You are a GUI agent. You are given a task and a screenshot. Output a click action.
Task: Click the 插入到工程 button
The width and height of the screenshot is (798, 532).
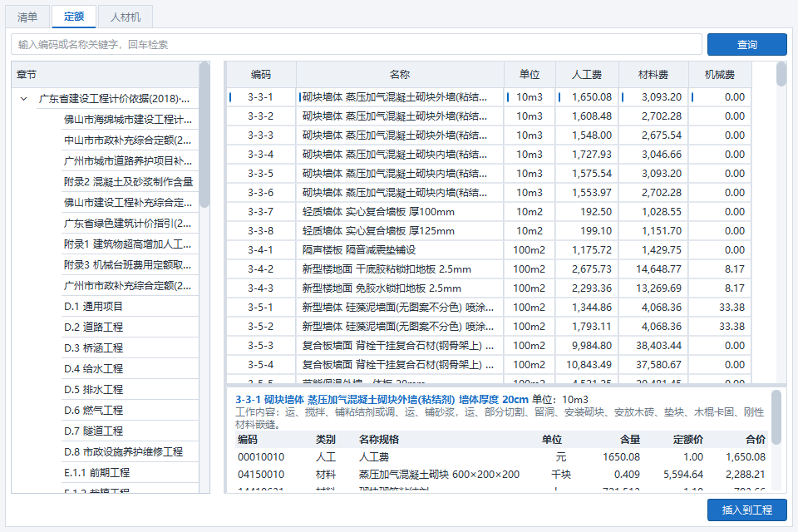746,510
